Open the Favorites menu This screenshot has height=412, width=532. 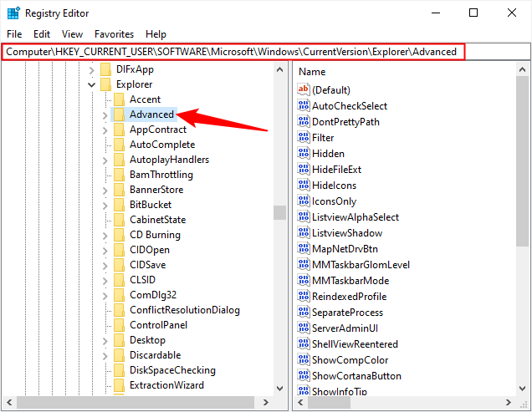114,34
